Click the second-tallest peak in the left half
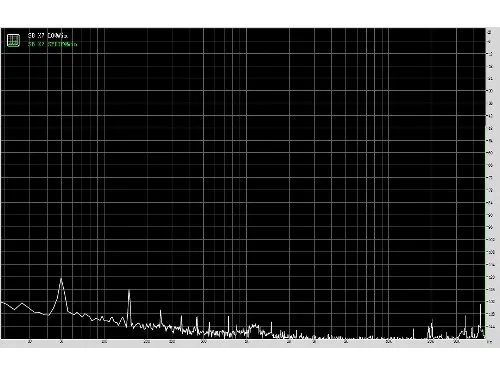This screenshot has height=375, width=500. [129, 292]
